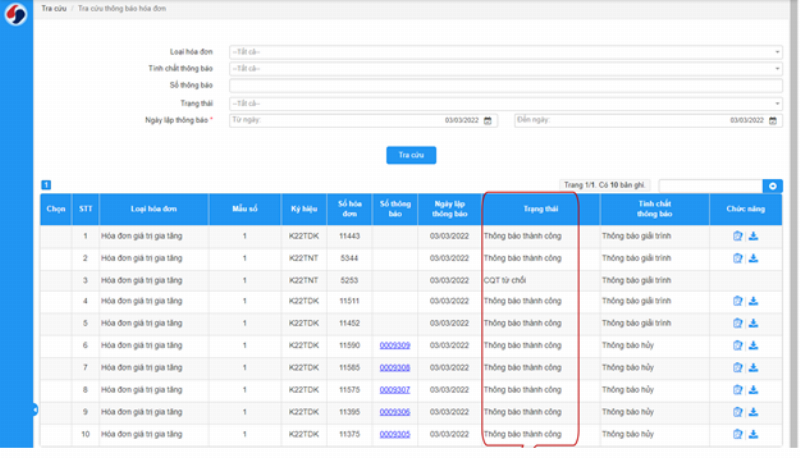
Task: Click Hóa đơn giá trị gia tăng in row 5
Action: click(x=141, y=323)
